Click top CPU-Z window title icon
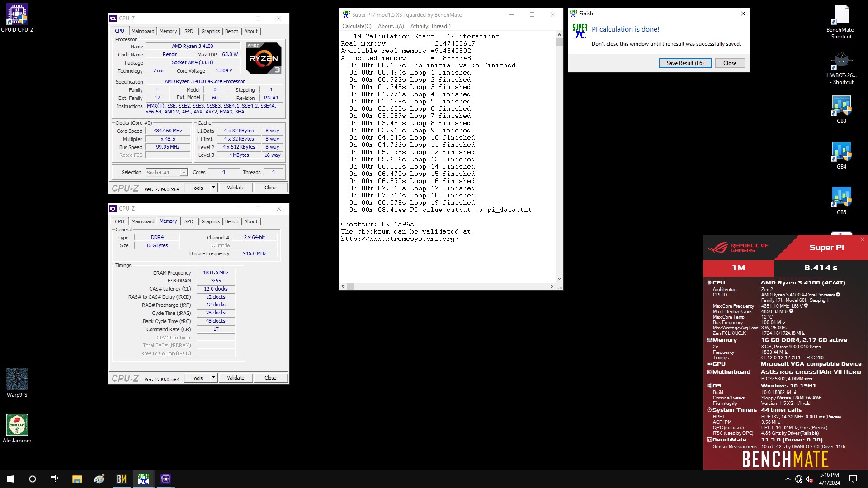This screenshot has width=868, height=488. click(113, 19)
